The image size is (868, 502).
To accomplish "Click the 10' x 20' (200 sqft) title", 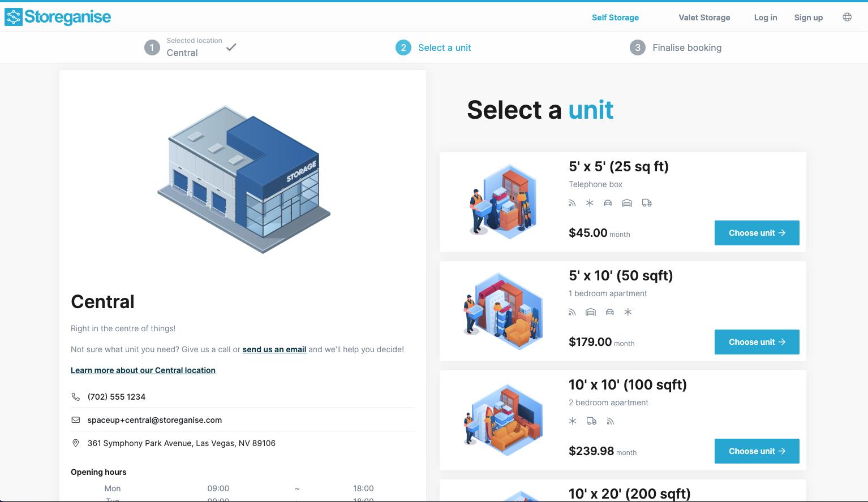I will click(x=630, y=494).
